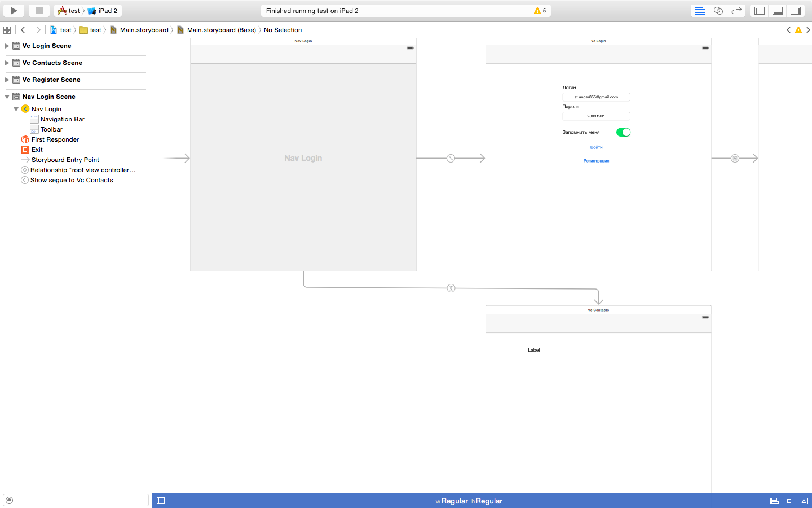Click the 'Регистрация' link
Screen dimensions: 812x508
click(596, 161)
